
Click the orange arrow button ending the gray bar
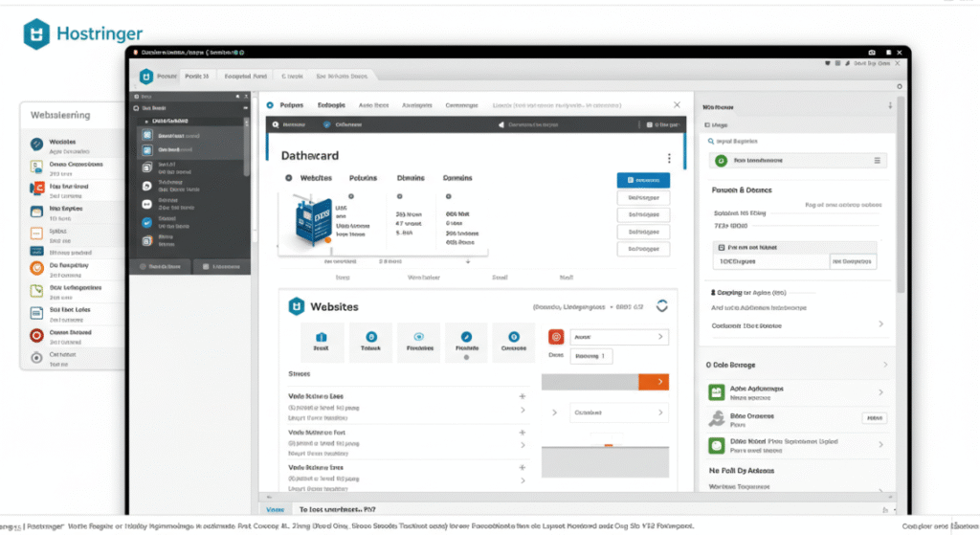click(654, 382)
